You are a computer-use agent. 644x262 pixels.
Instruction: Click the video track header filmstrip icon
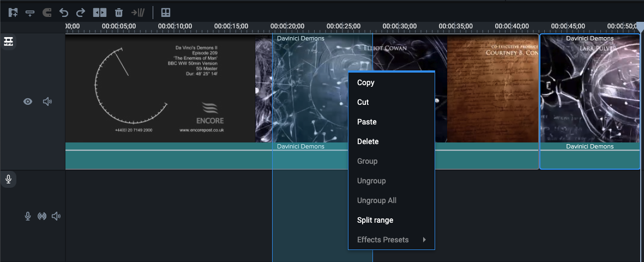click(x=8, y=41)
